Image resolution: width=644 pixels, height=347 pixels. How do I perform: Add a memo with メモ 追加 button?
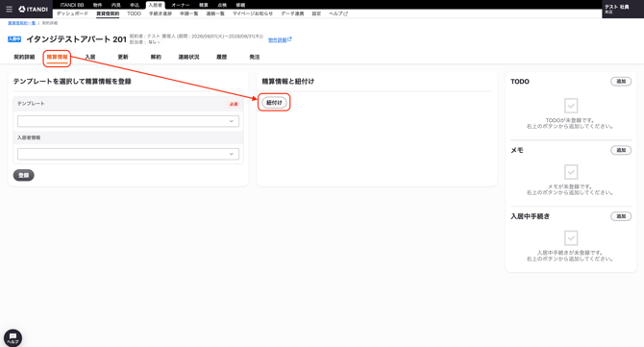[x=621, y=150]
